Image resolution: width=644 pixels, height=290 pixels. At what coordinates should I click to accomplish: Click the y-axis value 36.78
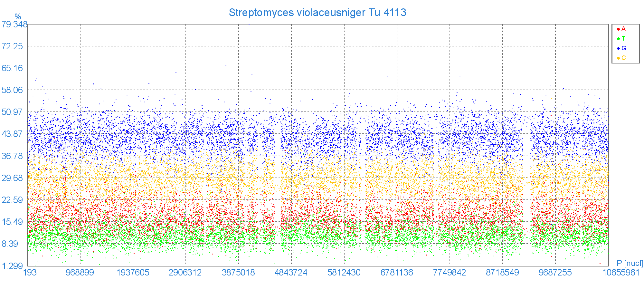pos(13,156)
